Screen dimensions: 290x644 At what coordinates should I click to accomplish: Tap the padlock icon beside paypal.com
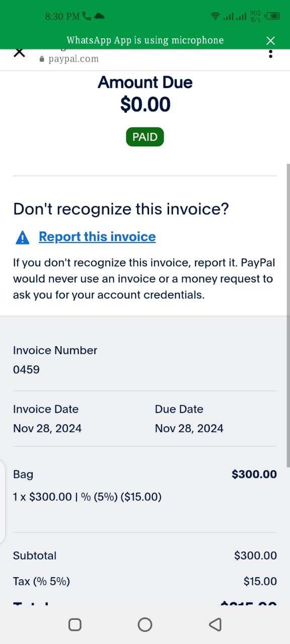[42, 59]
